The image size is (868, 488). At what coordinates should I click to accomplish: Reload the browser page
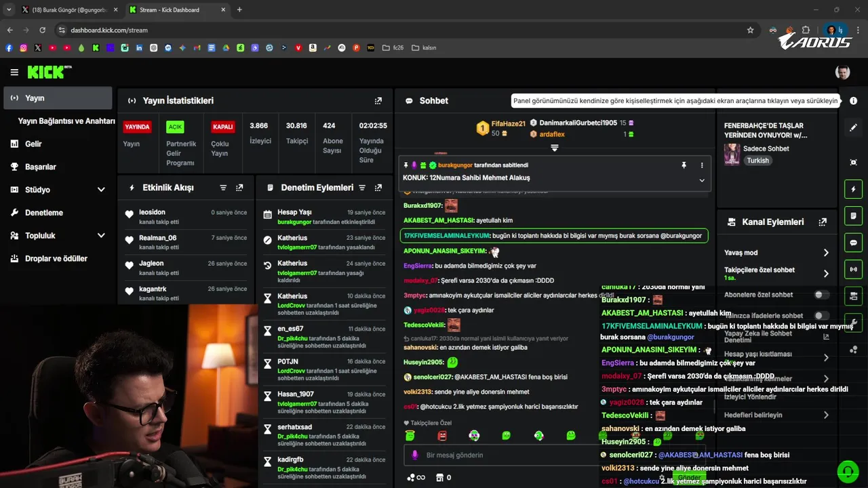pyautogui.click(x=42, y=30)
